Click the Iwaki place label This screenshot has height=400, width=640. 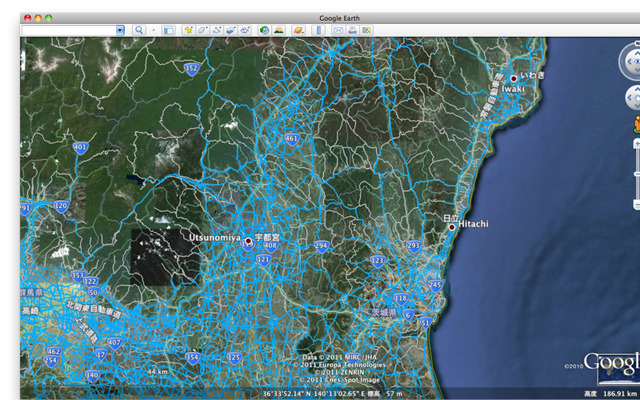513,89
